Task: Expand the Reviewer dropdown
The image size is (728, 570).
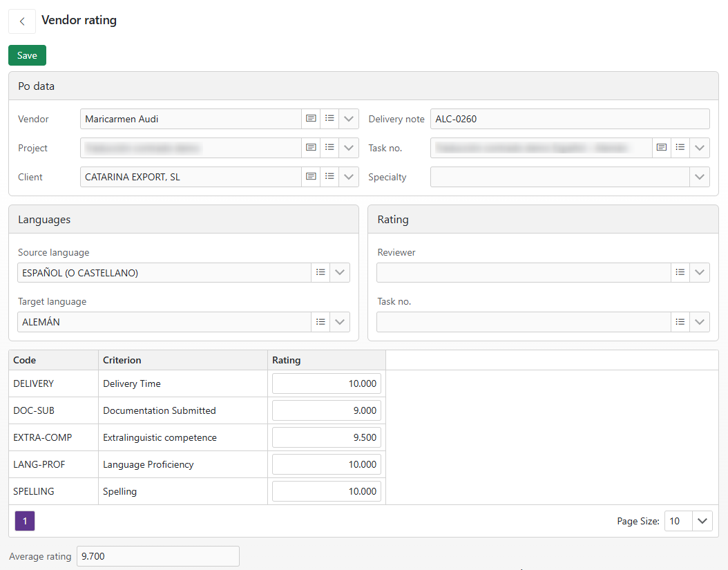Action: pyautogui.click(x=700, y=272)
